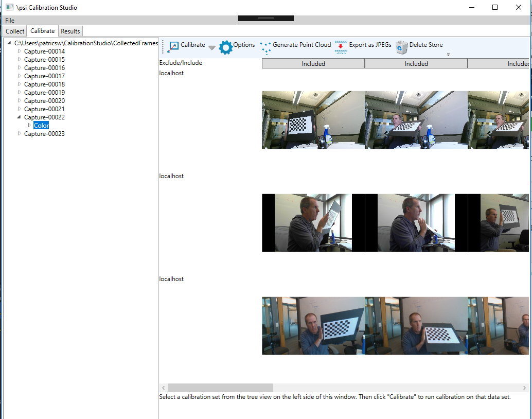532x419 pixels.
Task: Expand the Capture-00015 node
Action: pyautogui.click(x=20, y=59)
